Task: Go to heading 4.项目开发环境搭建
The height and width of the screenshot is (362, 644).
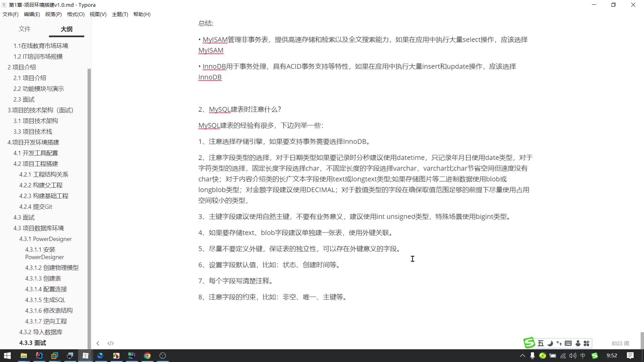Action: point(33,142)
